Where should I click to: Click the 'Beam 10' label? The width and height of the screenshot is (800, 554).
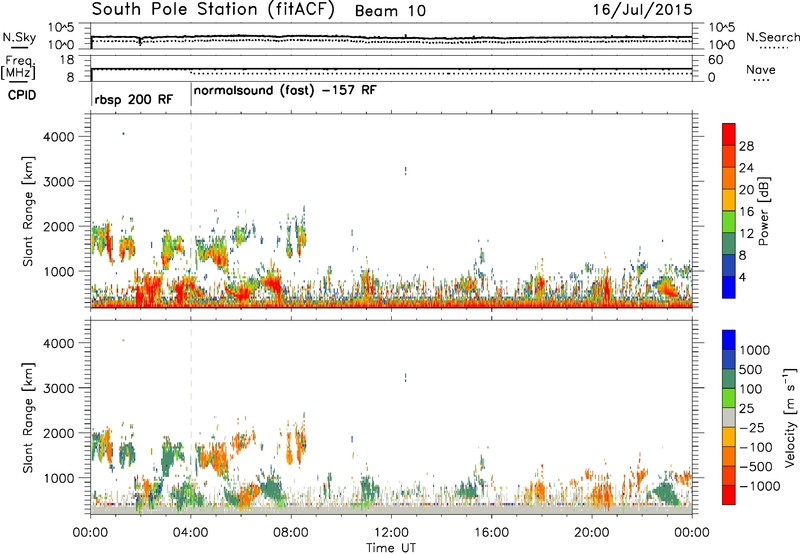coord(390,11)
